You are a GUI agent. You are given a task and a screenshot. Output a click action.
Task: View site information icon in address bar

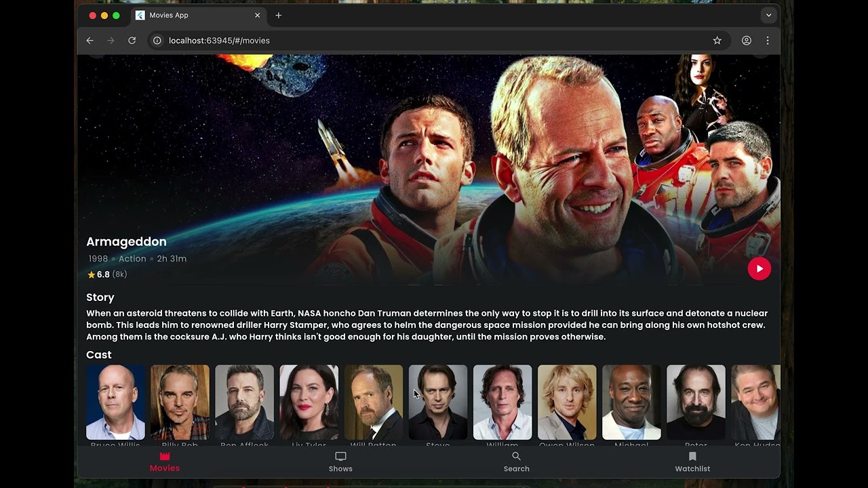click(x=157, y=41)
